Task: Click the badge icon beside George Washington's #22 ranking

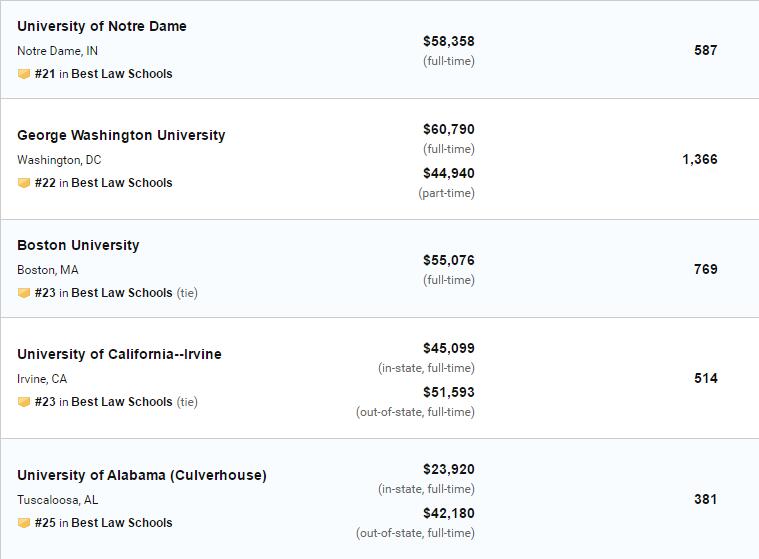Action: (x=24, y=183)
